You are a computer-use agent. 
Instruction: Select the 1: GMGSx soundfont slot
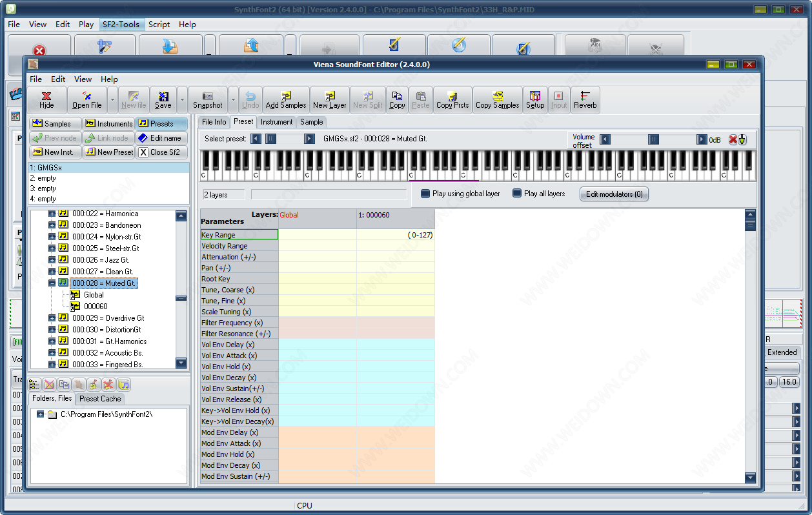(109, 168)
